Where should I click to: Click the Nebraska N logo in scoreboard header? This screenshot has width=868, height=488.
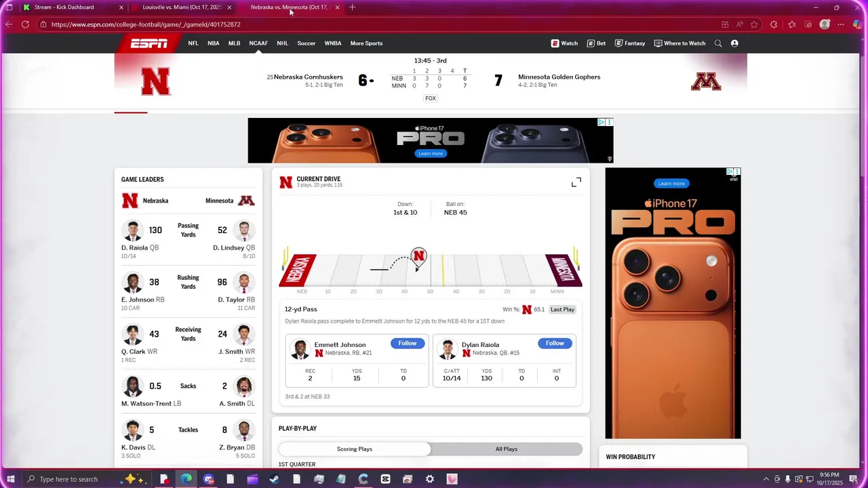155,82
